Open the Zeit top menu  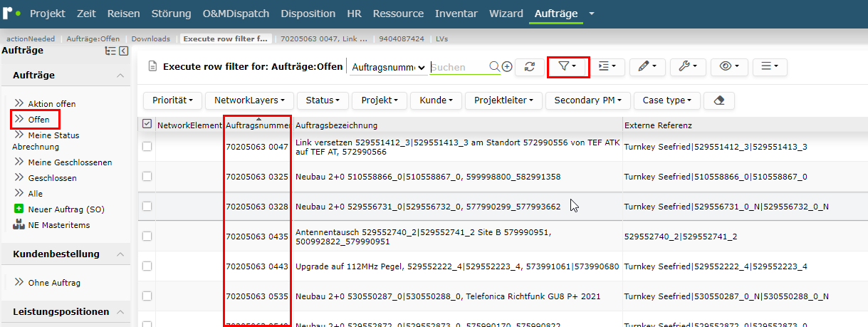pyautogui.click(x=87, y=14)
